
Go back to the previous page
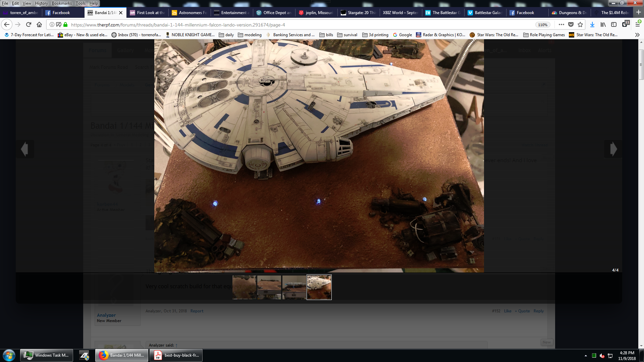tap(7, 25)
